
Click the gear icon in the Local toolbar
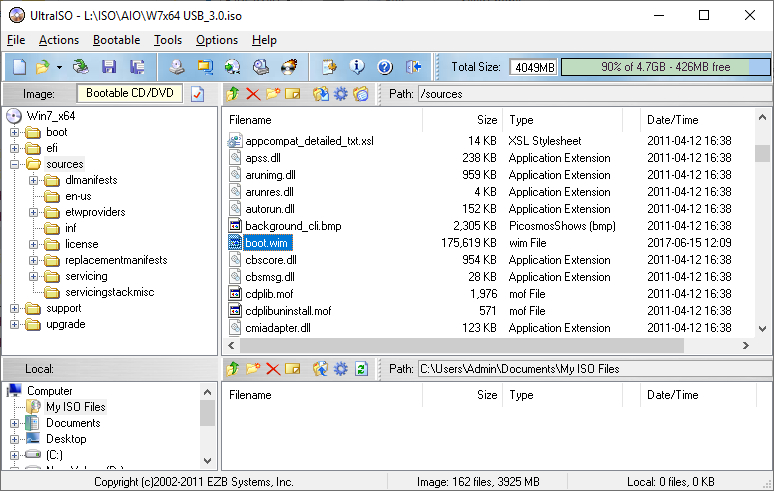click(x=341, y=369)
